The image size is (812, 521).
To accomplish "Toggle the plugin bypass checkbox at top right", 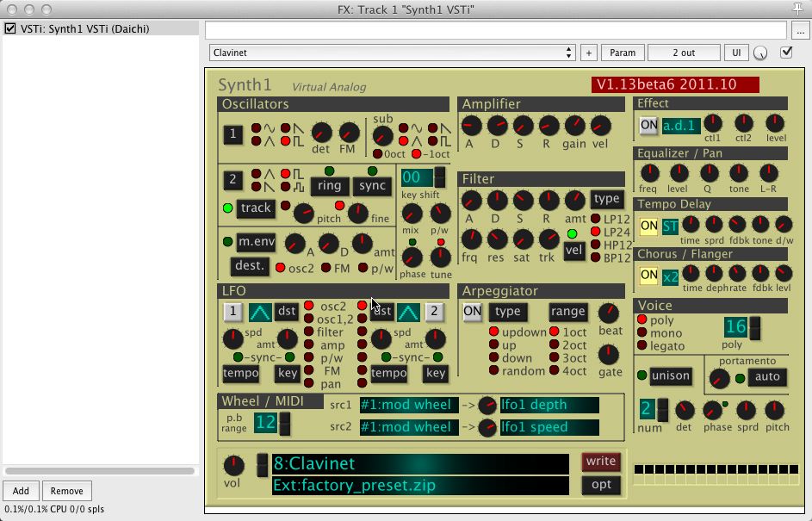I will [x=786, y=52].
